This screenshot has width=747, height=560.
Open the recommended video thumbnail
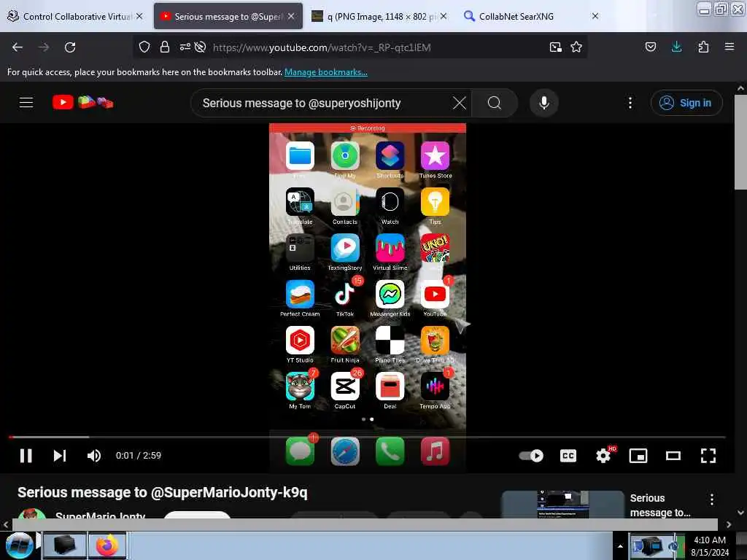coord(562,505)
